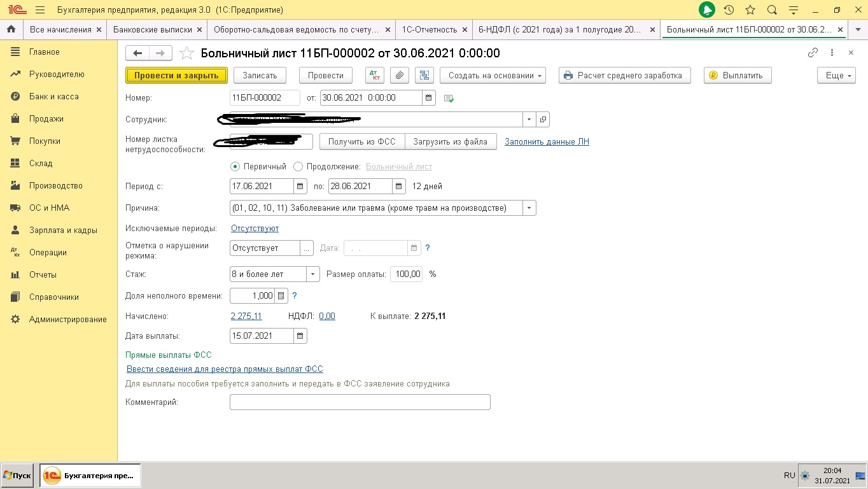Click Расчет среднего заработка button
The width and height of the screenshot is (868, 489).
point(625,75)
